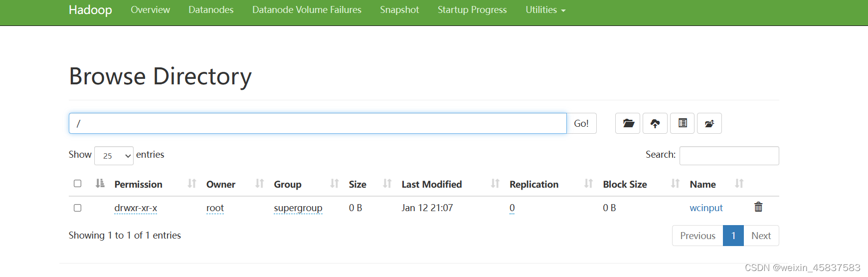
Task: Sort by the Size column arrows
Action: coord(387,184)
